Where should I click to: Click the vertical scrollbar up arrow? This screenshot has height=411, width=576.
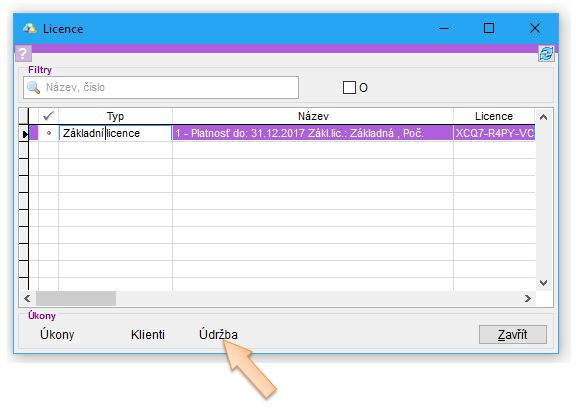[543, 117]
